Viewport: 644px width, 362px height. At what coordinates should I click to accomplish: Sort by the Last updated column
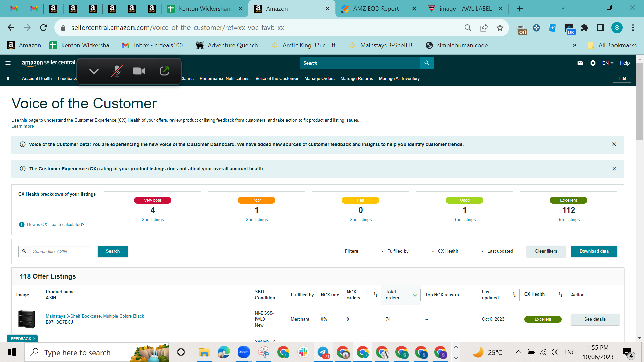(x=514, y=295)
